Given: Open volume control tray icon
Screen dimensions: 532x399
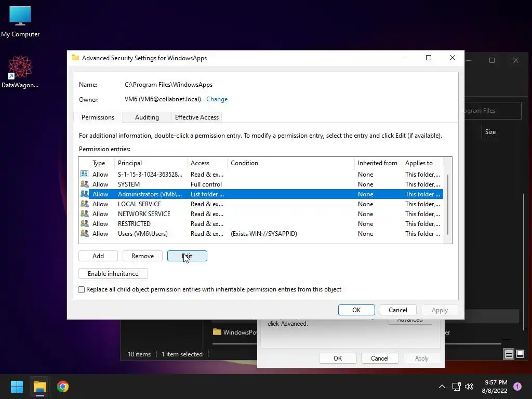Looking at the screenshot, I should point(469,387).
